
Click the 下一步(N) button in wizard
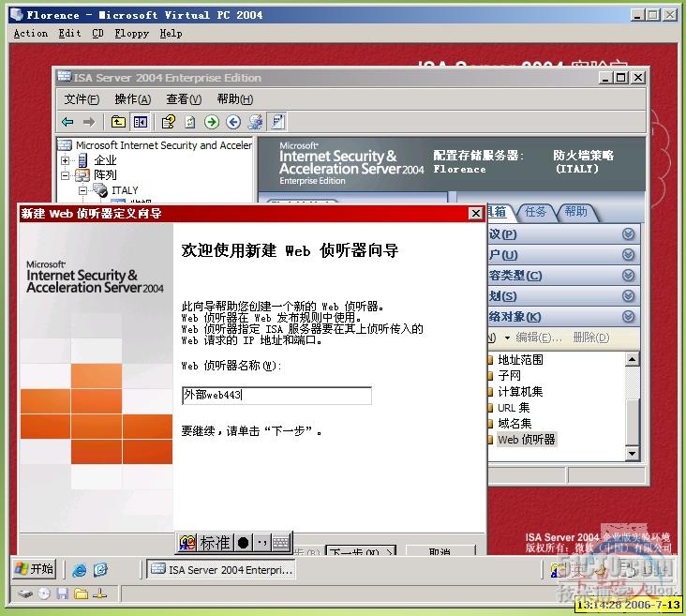click(x=361, y=550)
